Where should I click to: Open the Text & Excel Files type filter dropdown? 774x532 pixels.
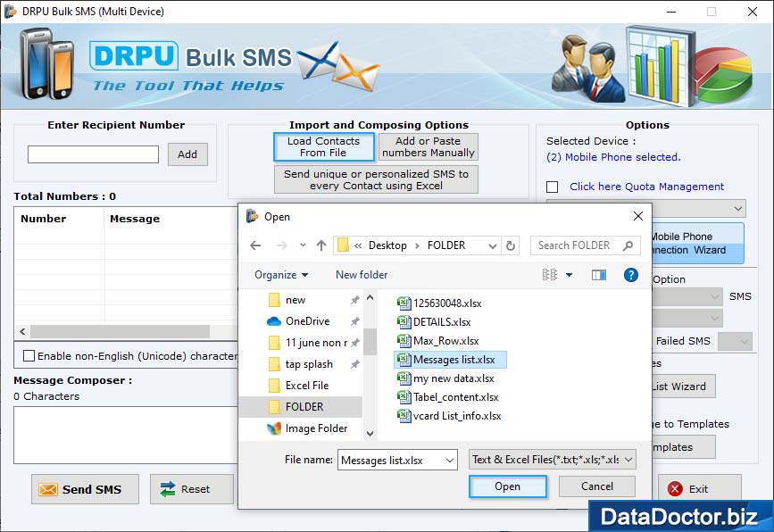pyautogui.click(x=628, y=460)
